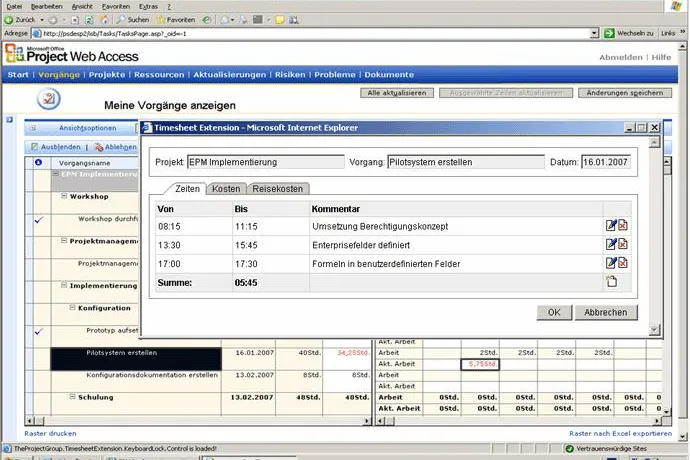Click the Datum field showing 16.01.2007
This screenshot has width=690, height=460.
coord(606,162)
